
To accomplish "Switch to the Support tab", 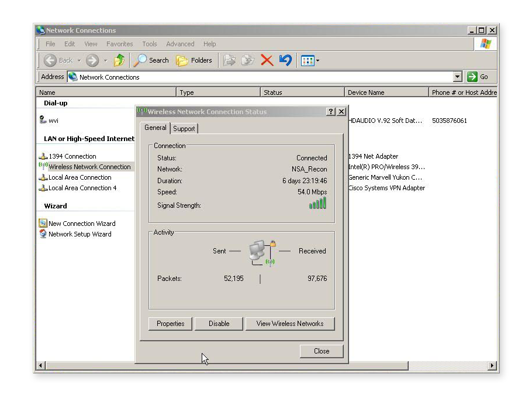I will [184, 128].
